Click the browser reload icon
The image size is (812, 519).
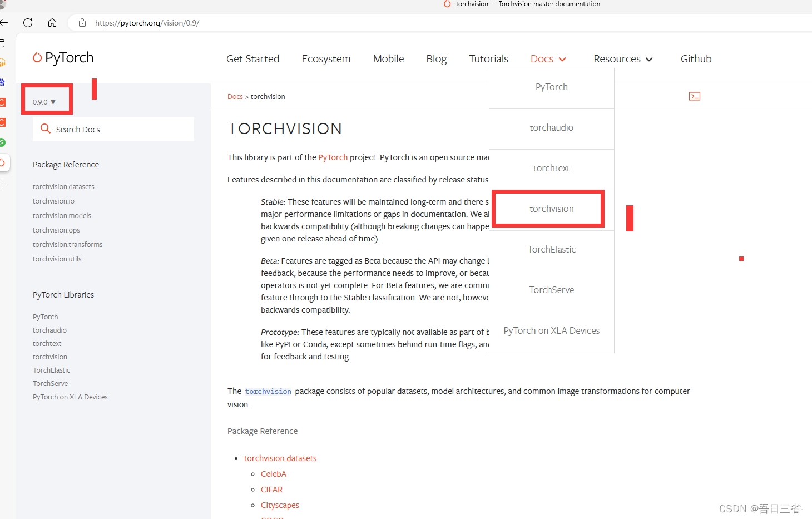click(x=28, y=23)
